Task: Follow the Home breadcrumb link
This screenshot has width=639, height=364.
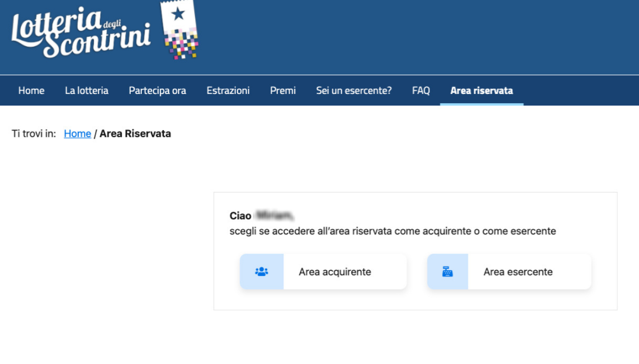Action: click(77, 134)
